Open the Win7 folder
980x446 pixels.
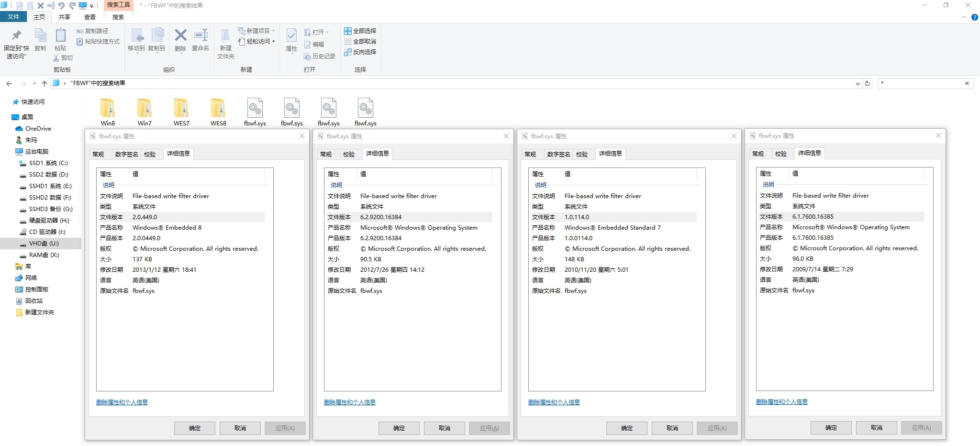pyautogui.click(x=145, y=112)
